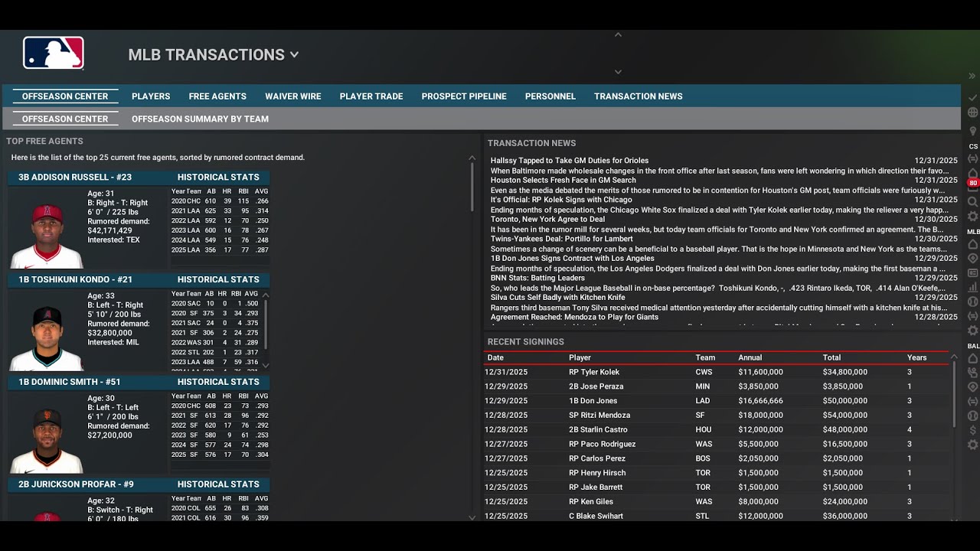Screen dimensions: 980x551
Task: Select the SP Ritzi Mendoza signing row
Action: click(x=717, y=416)
